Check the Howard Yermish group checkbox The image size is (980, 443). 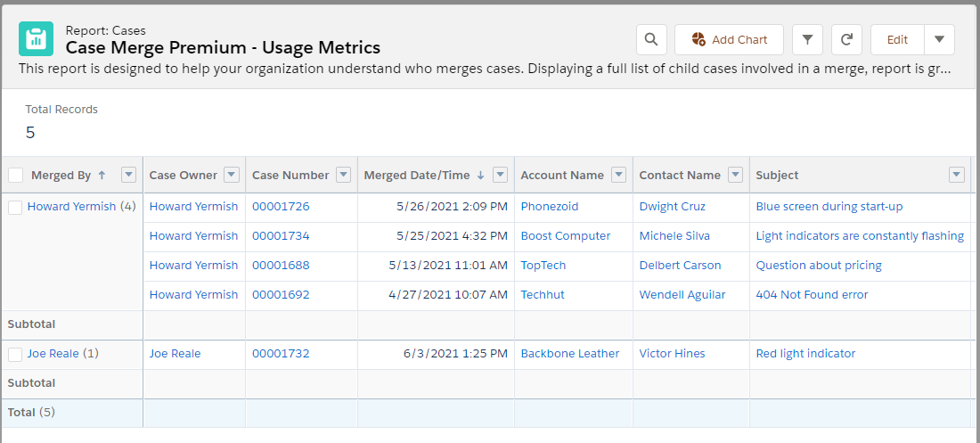click(x=15, y=208)
